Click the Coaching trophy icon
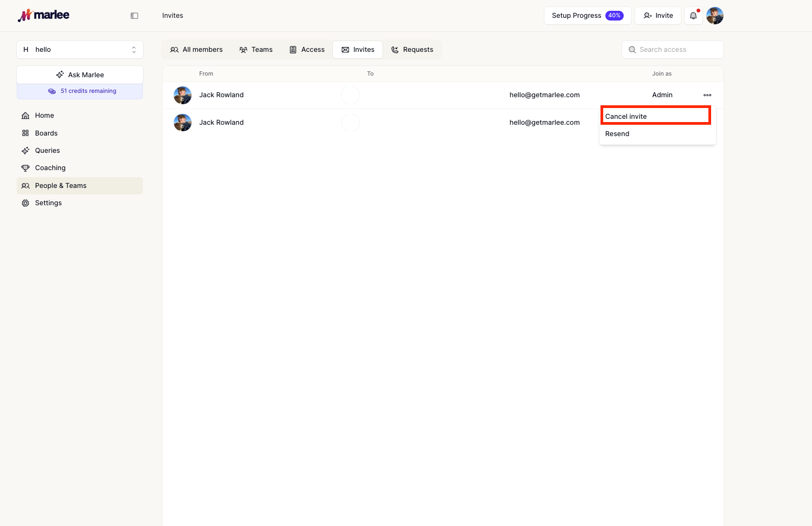 click(x=25, y=168)
